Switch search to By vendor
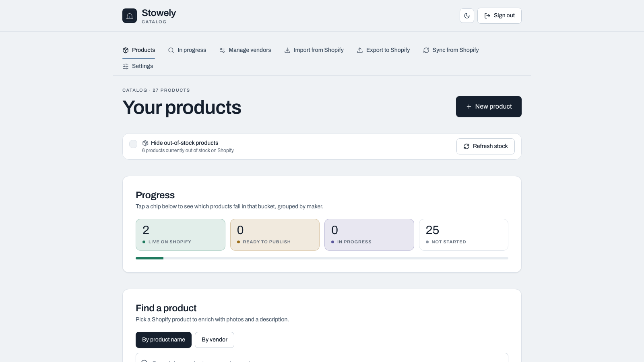 coord(215,340)
